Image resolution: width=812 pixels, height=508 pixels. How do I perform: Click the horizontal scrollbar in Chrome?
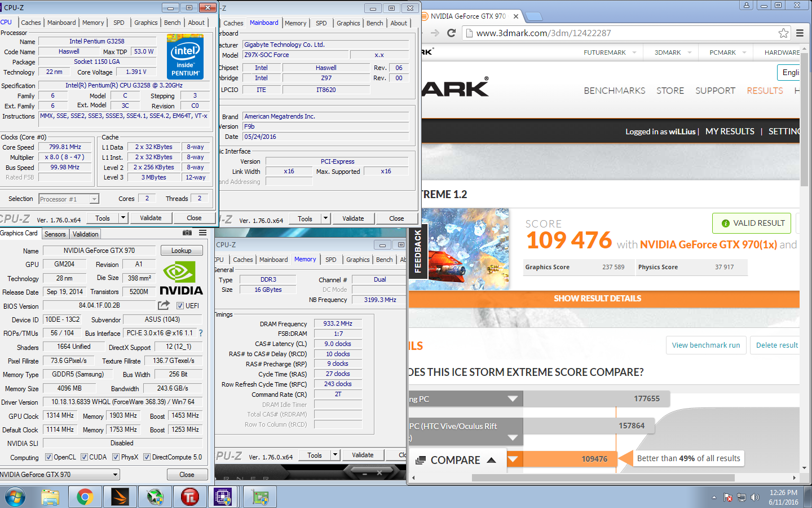(603, 478)
